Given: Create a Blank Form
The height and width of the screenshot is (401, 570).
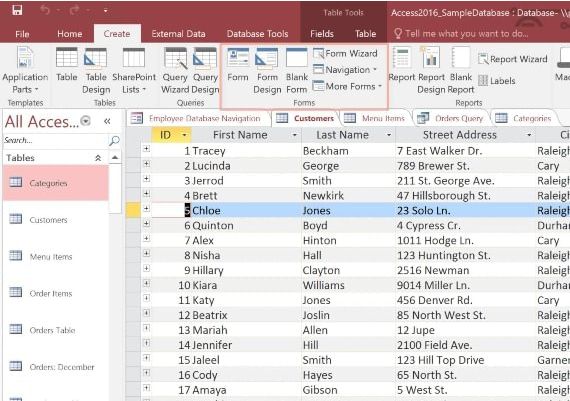Looking at the screenshot, I should (297, 70).
